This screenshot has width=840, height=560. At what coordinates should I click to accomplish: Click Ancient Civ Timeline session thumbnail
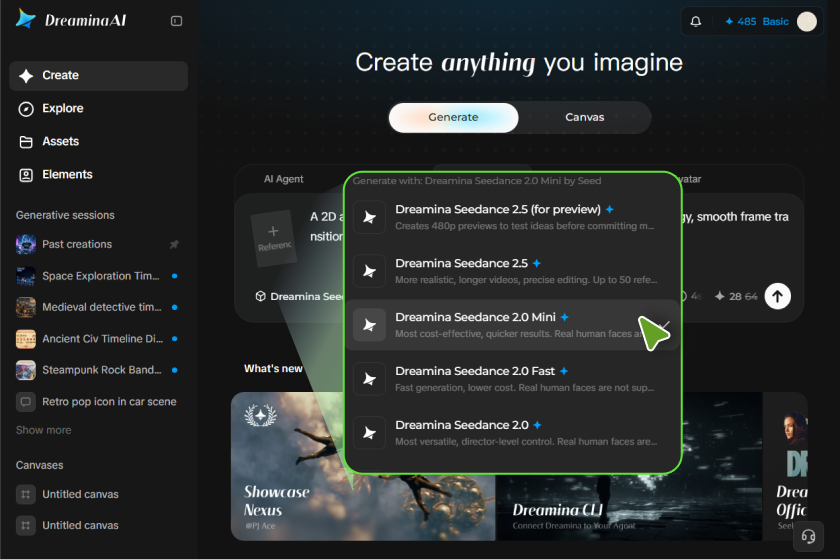click(x=26, y=339)
